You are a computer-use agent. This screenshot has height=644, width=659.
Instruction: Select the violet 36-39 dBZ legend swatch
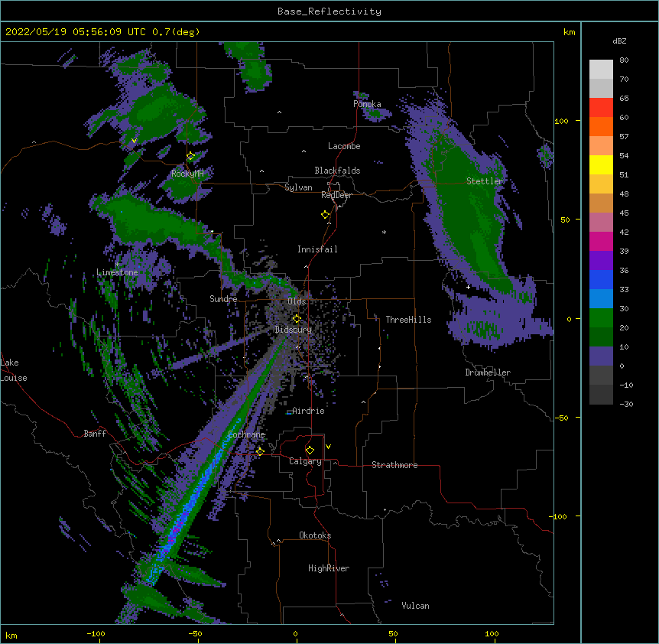point(601,261)
